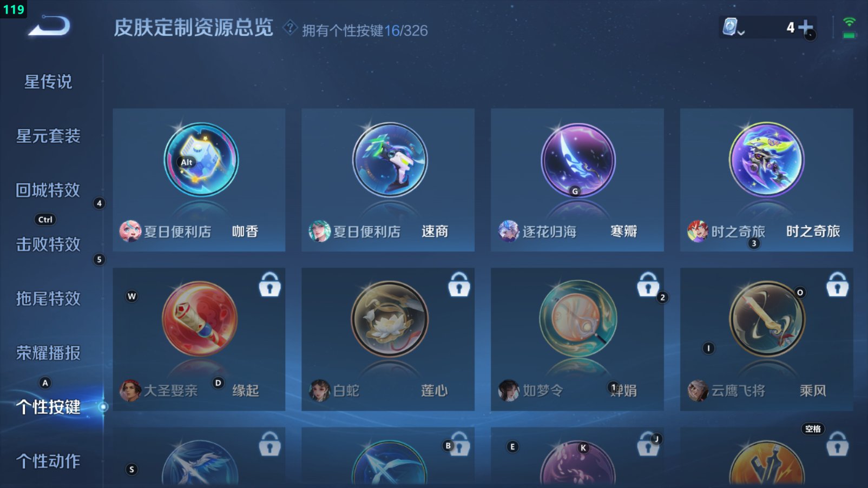
Task: Click the 缘起 red staff key icon
Action: (200, 319)
